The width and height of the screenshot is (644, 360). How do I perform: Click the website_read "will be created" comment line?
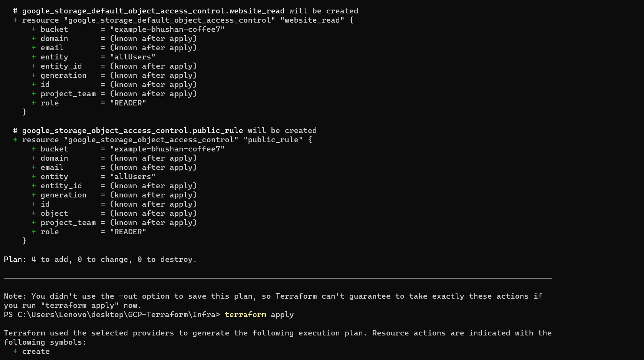[x=186, y=11]
